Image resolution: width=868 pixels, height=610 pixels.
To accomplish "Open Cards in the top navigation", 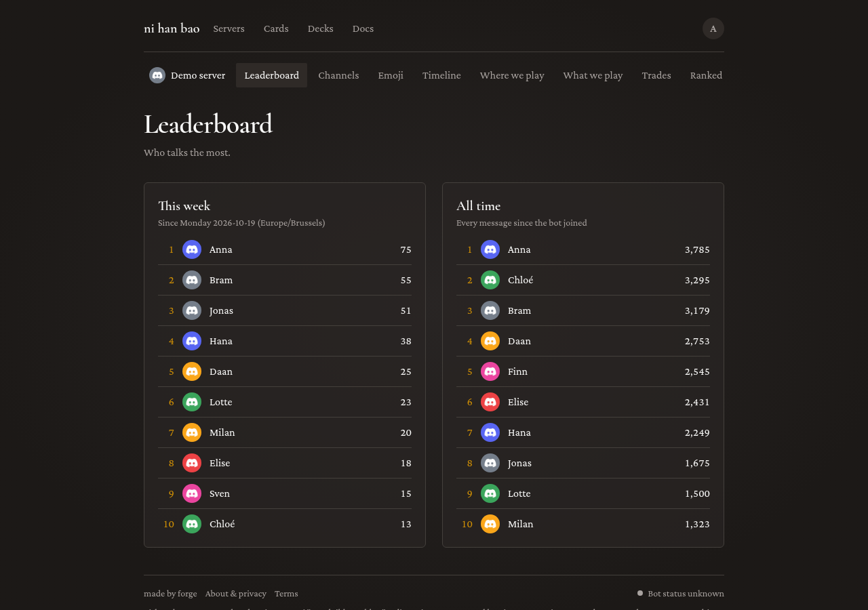I will click(x=276, y=28).
